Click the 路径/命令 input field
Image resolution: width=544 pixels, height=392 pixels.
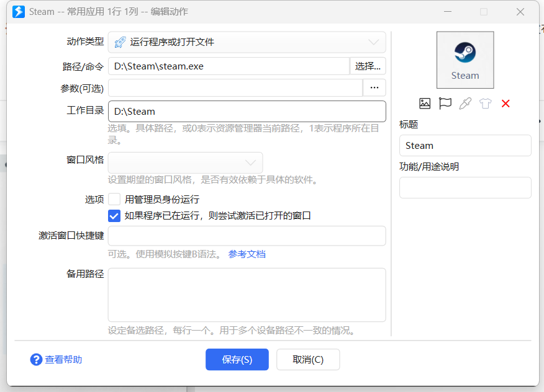click(229, 66)
